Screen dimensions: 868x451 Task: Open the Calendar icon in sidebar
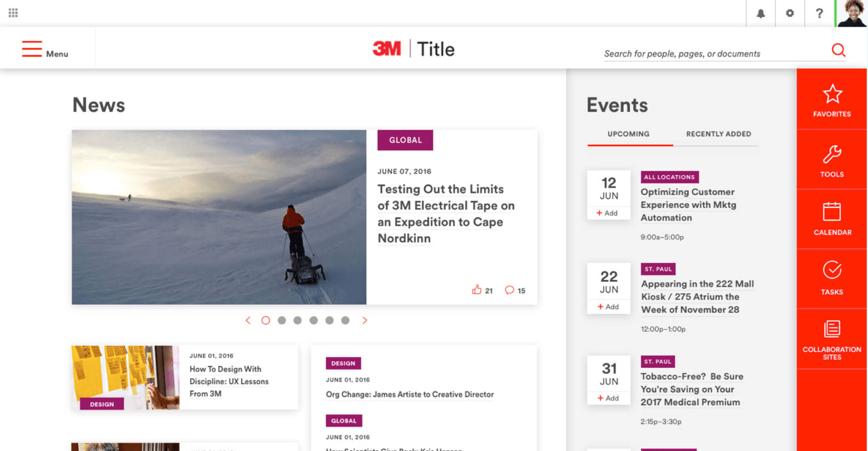coord(832,212)
